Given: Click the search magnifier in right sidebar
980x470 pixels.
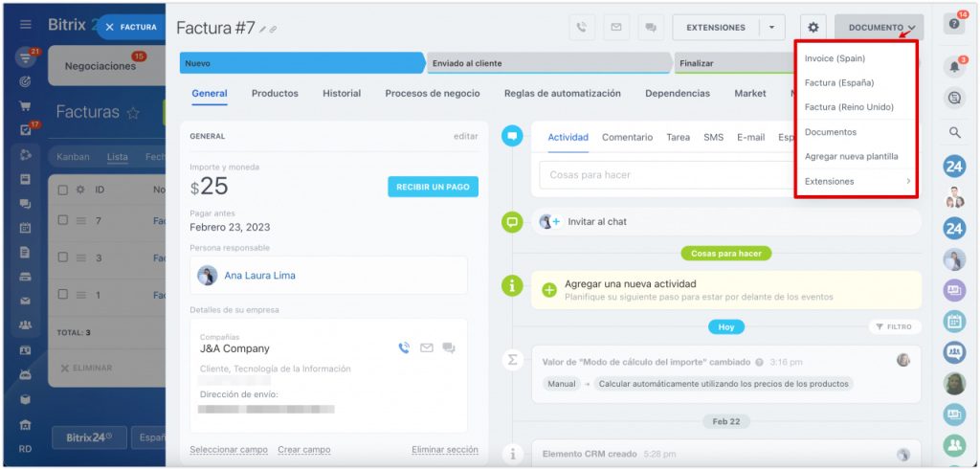Looking at the screenshot, I should pyautogui.click(x=954, y=132).
